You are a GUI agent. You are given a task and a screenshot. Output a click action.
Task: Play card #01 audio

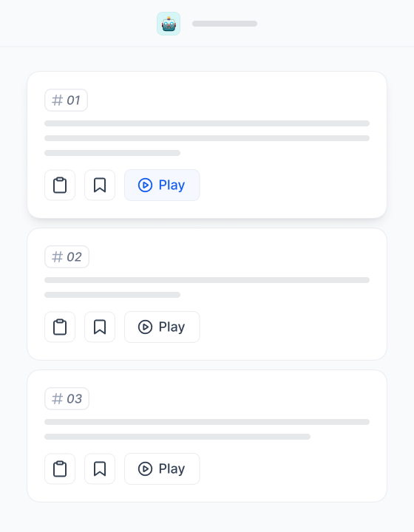click(x=162, y=185)
